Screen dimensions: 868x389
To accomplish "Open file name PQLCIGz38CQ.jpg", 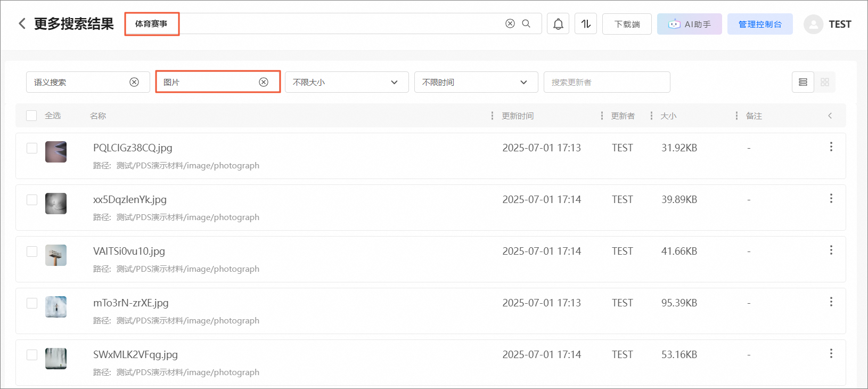I will tap(133, 148).
